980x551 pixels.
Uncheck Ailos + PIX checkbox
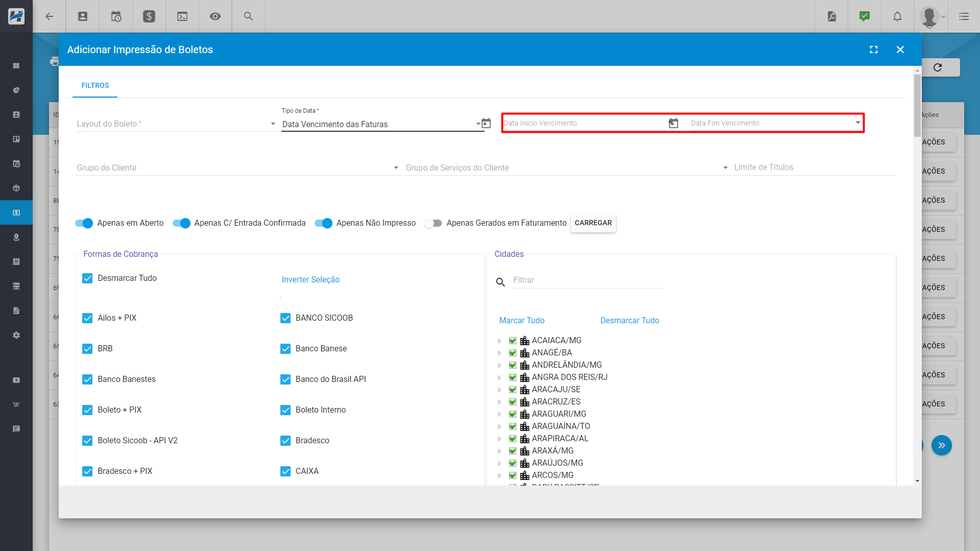click(x=87, y=318)
